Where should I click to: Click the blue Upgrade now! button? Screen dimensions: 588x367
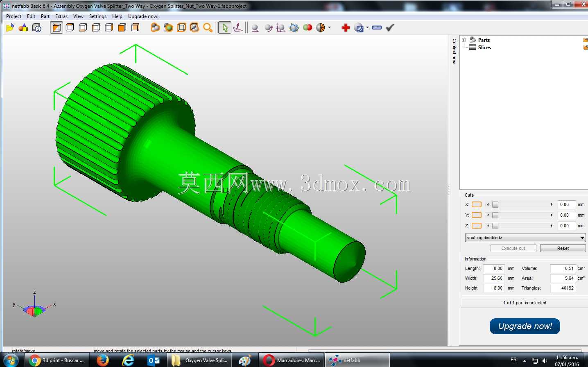point(525,326)
